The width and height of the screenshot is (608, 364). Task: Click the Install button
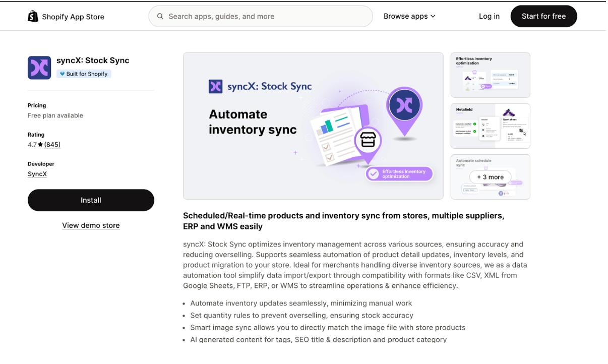(x=91, y=200)
